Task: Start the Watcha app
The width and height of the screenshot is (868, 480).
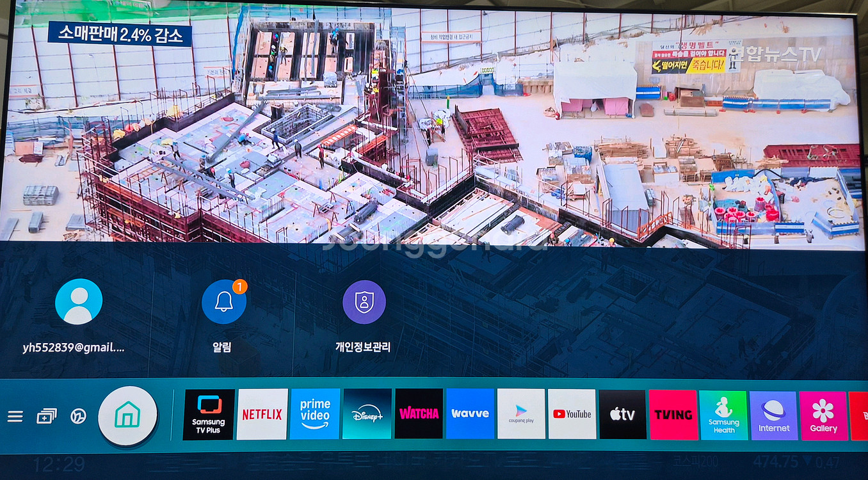Action: [419, 413]
